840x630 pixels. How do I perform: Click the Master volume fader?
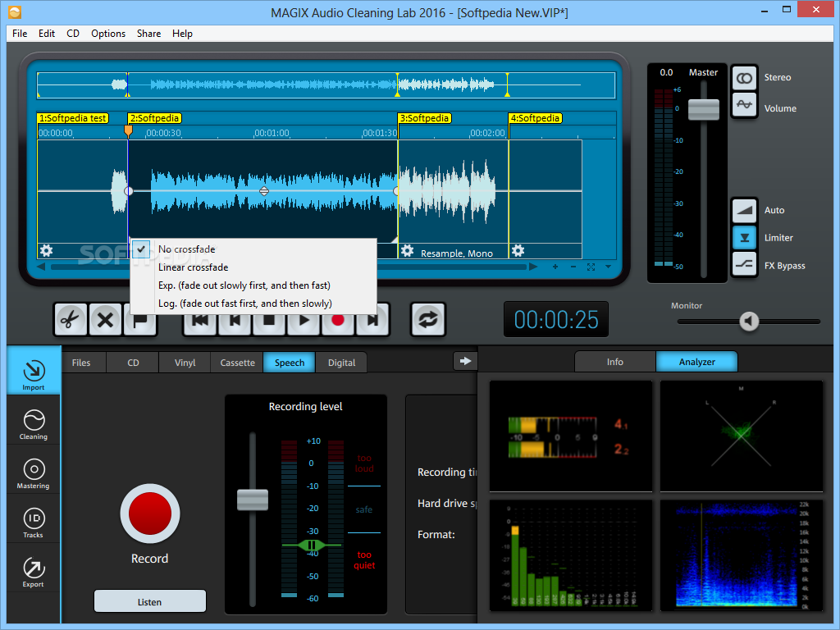(703, 109)
